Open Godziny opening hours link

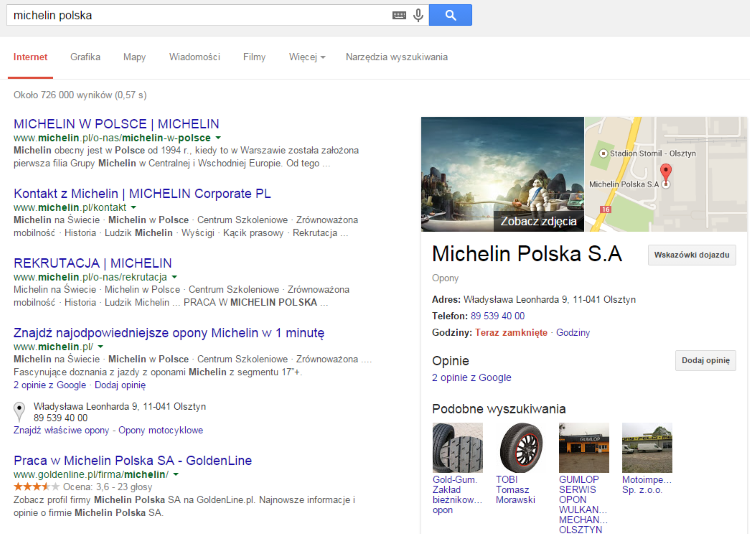(573, 333)
